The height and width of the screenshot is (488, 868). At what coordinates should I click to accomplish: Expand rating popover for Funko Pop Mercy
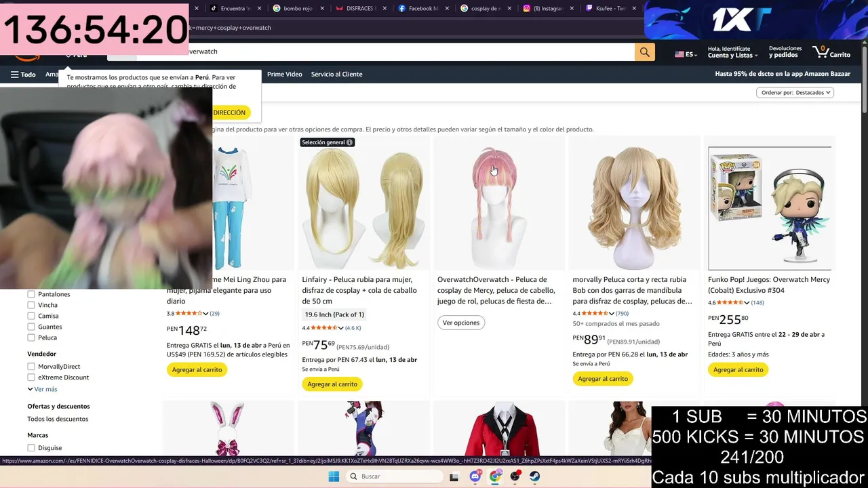point(747,302)
